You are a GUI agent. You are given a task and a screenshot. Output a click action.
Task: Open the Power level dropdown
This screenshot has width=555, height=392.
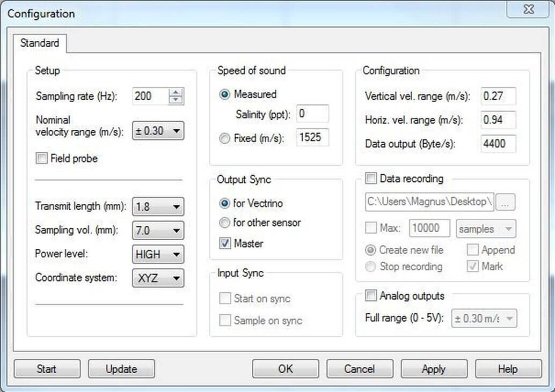pyautogui.click(x=158, y=254)
